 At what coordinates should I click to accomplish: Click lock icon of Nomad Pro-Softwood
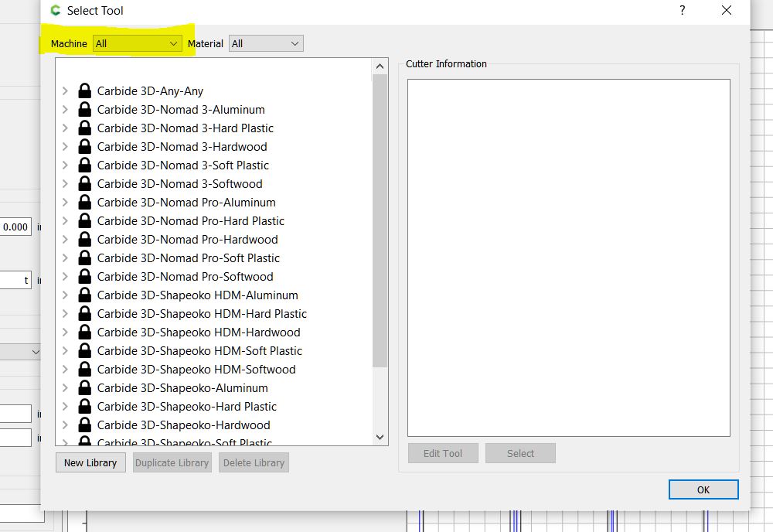[85, 277]
